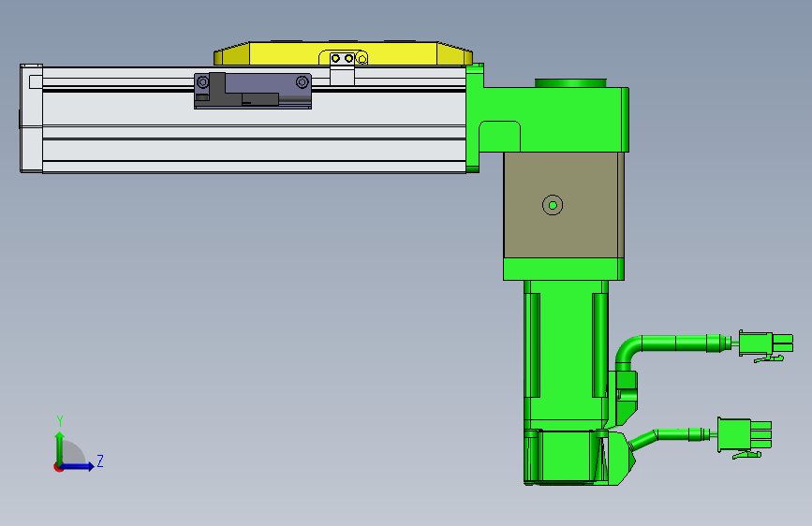Click the left screw of the sensor bracket
This screenshot has width=812, height=526.
(203, 82)
